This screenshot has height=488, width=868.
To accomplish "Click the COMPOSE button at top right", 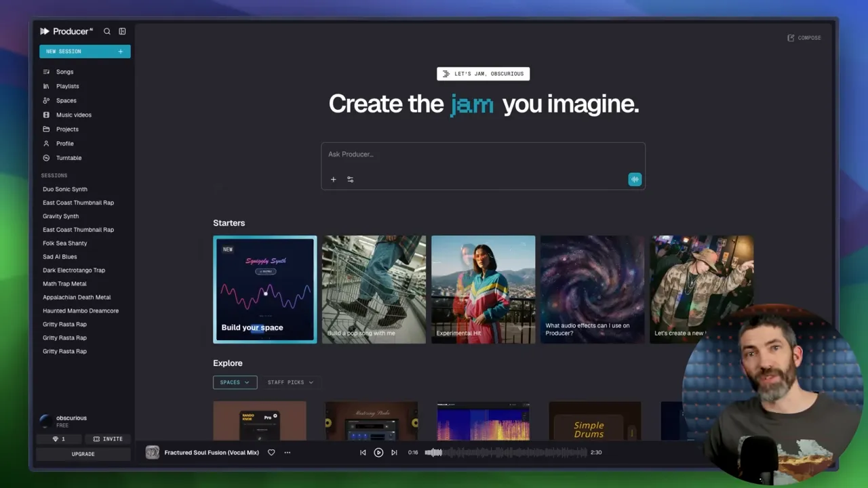I will coord(804,38).
